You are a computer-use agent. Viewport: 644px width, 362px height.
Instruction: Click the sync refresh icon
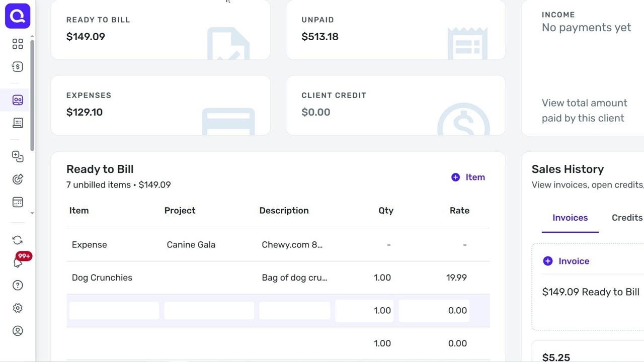[x=18, y=240]
